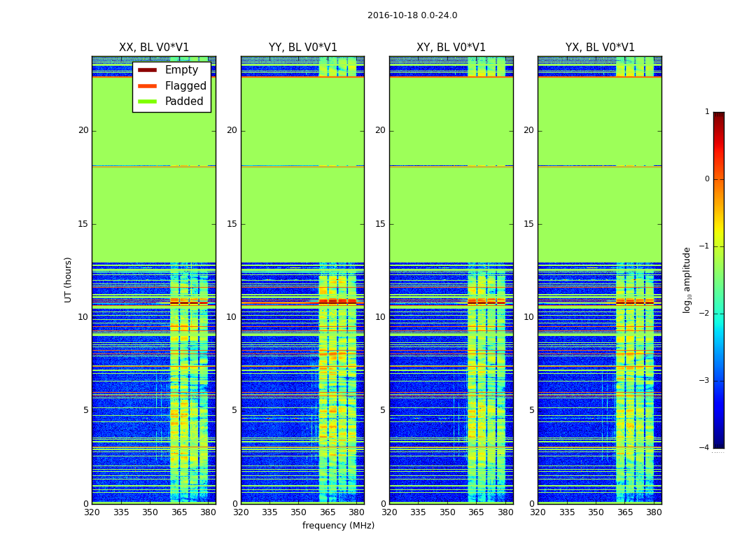Click the "XX, BL V0*V1" panel title
735x560 pixels.
pyautogui.click(x=154, y=48)
